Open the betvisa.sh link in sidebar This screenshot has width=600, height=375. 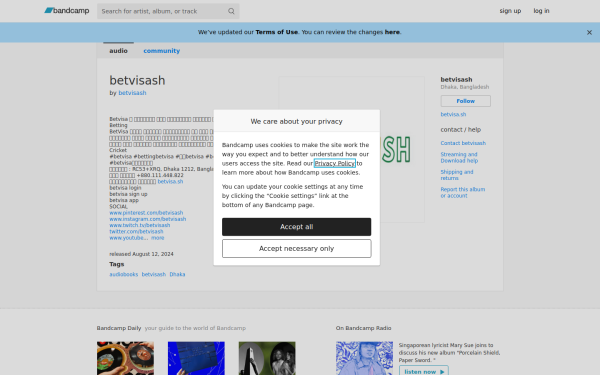(453, 114)
